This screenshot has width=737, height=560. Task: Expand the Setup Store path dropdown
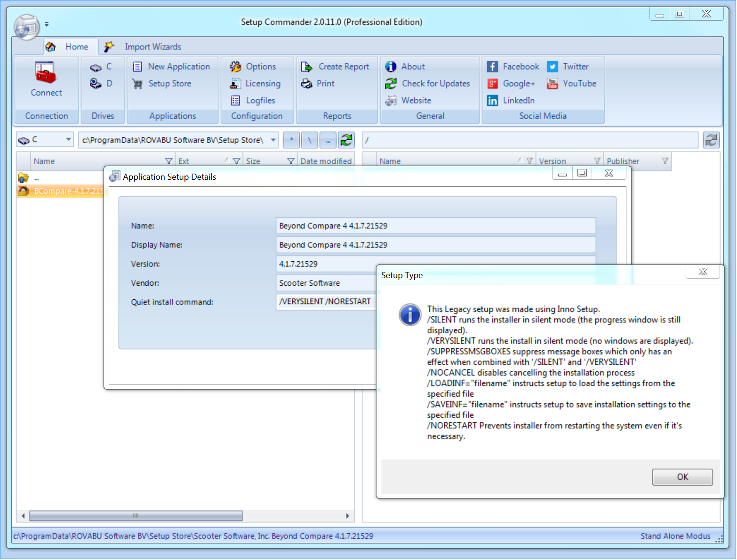(273, 140)
